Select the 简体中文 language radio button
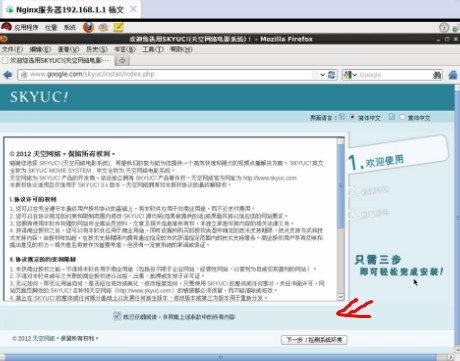460x361 pixels. [x=352, y=117]
